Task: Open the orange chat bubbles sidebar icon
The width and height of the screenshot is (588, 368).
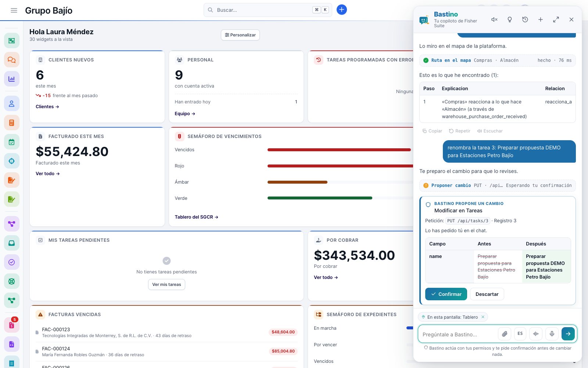Action: coord(12,60)
